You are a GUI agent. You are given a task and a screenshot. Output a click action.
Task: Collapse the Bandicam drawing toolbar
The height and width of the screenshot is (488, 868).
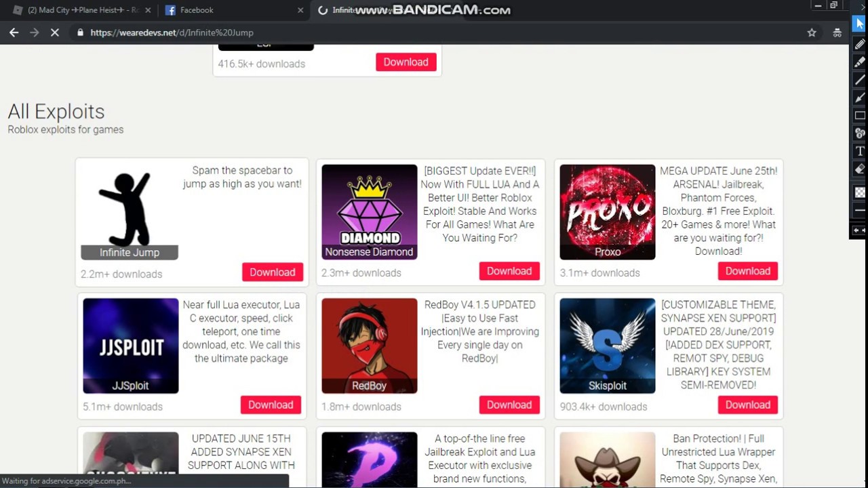click(859, 230)
